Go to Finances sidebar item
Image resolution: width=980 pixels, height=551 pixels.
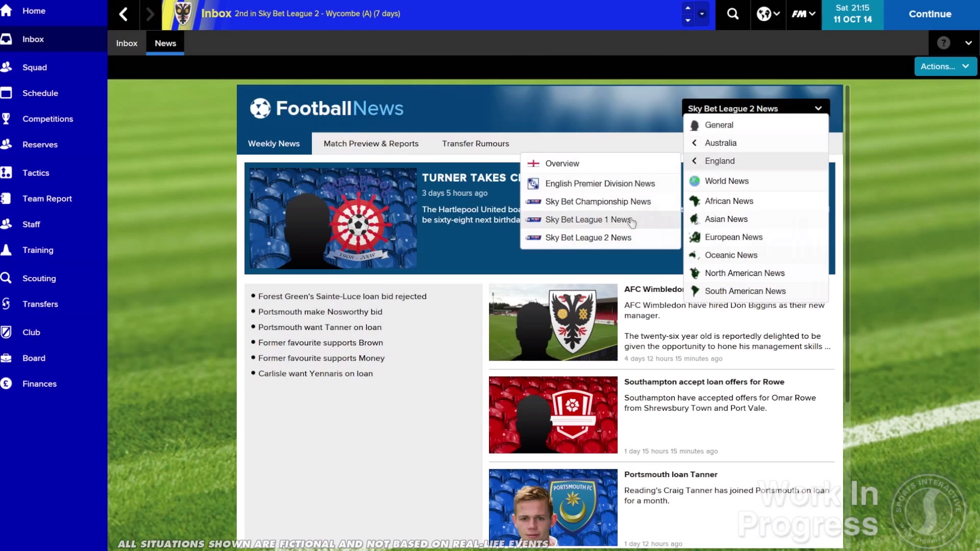tap(39, 384)
